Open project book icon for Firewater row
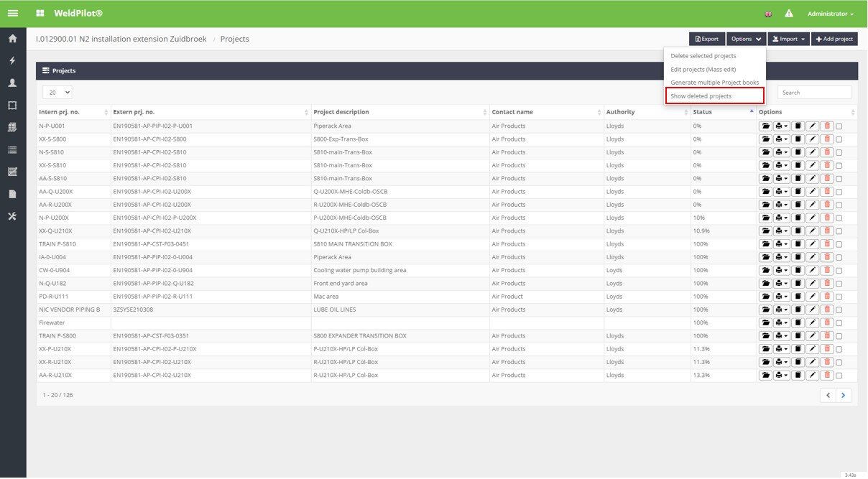The height and width of the screenshot is (479, 868). pos(798,323)
